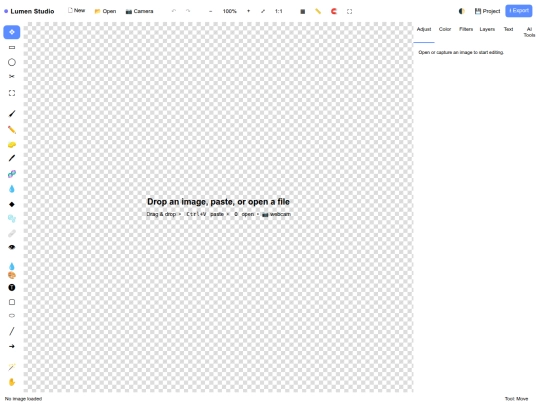Select the lower blue droplet fill tool
Viewport: 540px width, 405px height.
(x=12, y=266)
